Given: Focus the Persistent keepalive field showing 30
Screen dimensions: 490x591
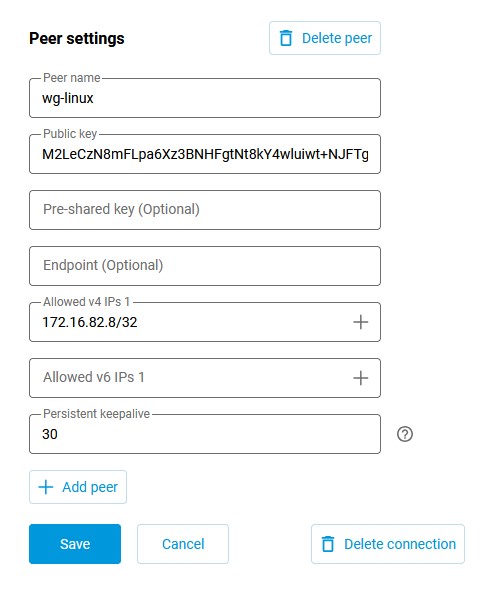Looking at the screenshot, I should [205, 434].
